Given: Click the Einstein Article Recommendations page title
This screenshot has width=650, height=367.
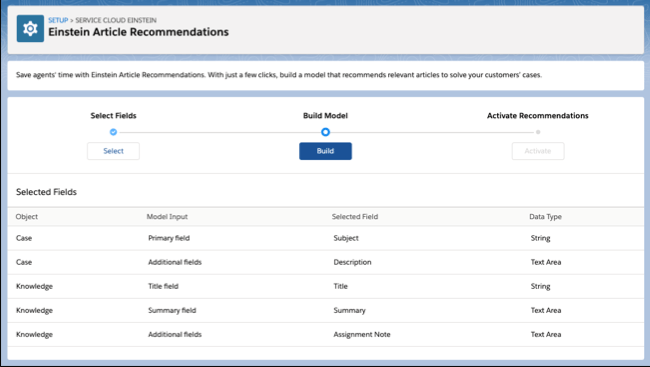Looking at the screenshot, I should point(138,32).
